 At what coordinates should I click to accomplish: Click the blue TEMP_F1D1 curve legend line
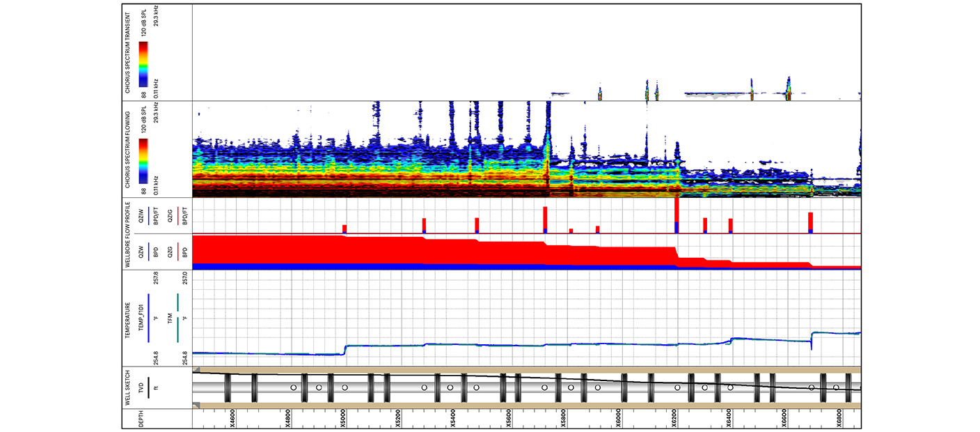click(149, 318)
